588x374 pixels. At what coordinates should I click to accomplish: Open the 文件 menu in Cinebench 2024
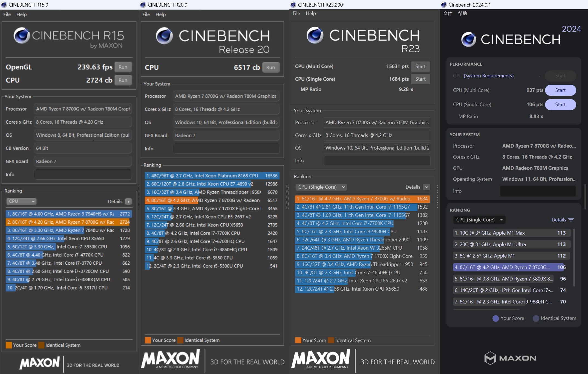click(x=448, y=13)
